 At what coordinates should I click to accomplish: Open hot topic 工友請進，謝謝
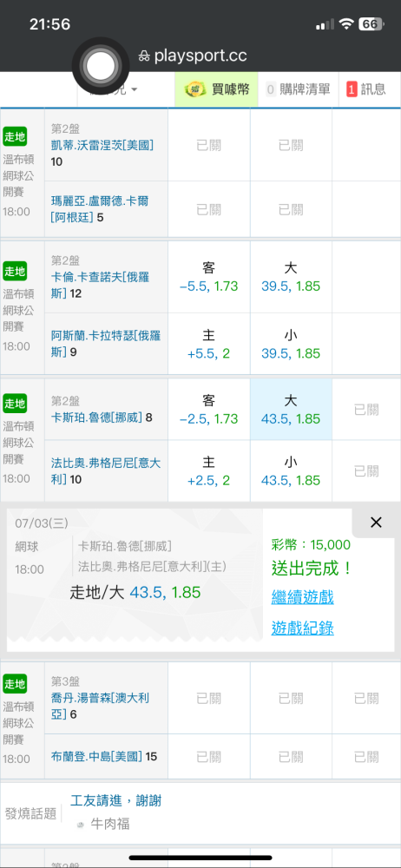click(x=115, y=800)
